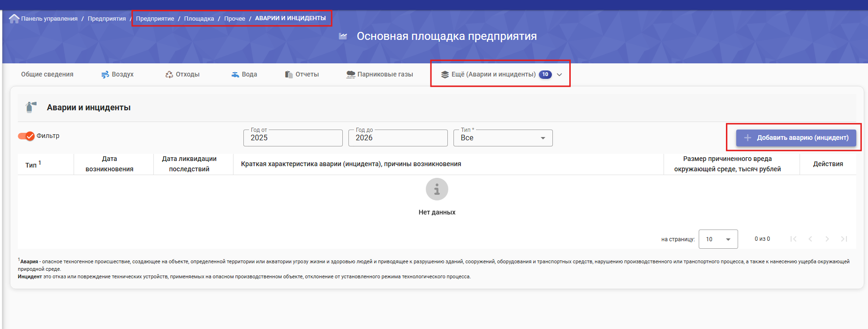Click the badge showing 10
The width and height of the screenshot is (868, 329).
click(545, 74)
